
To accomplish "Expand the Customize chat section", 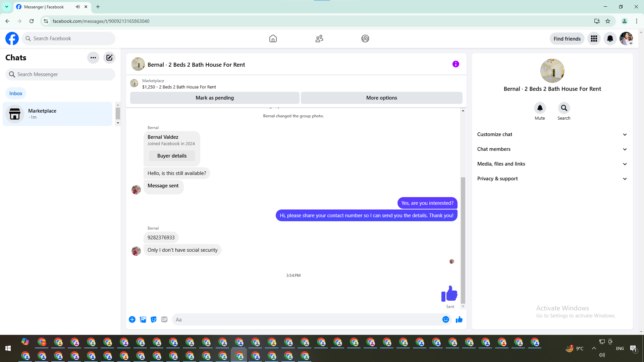I will 552,134.
